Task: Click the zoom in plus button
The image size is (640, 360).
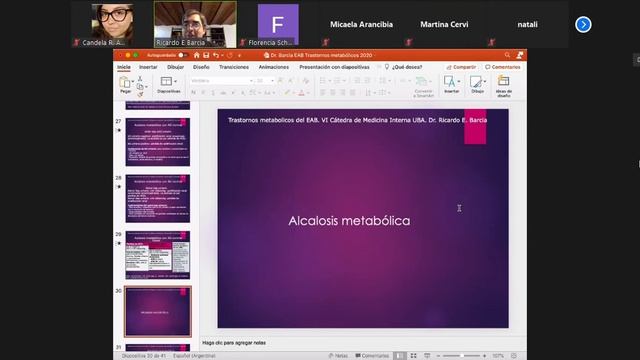Action: (x=484, y=356)
